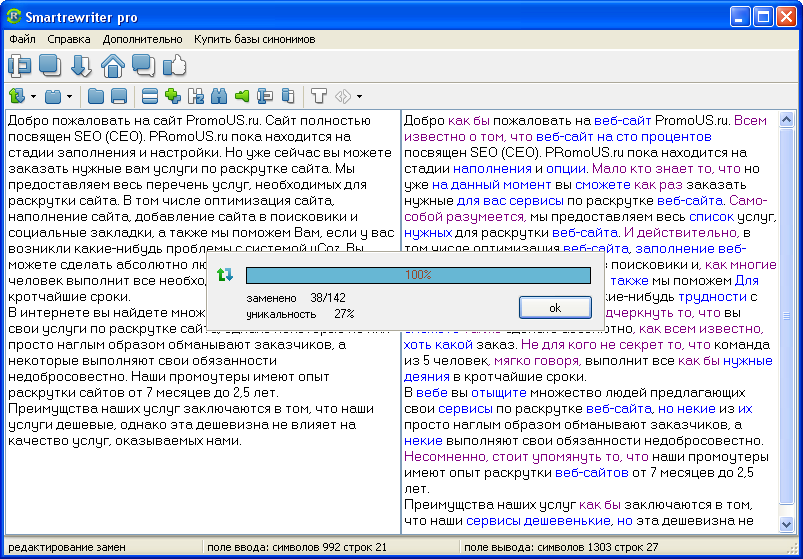Click the greyed angle brackets code icon
This screenshot has height=559, width=803.
click(343, 96)
